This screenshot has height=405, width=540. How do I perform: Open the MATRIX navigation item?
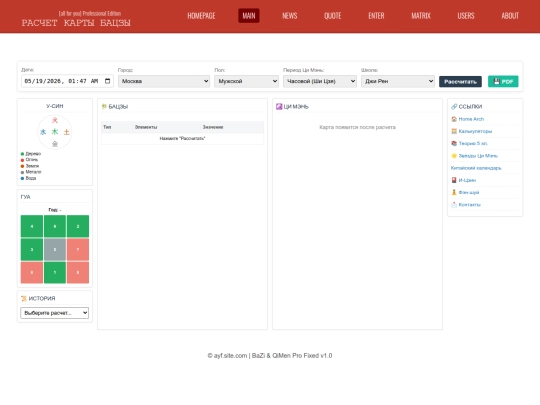421,16
